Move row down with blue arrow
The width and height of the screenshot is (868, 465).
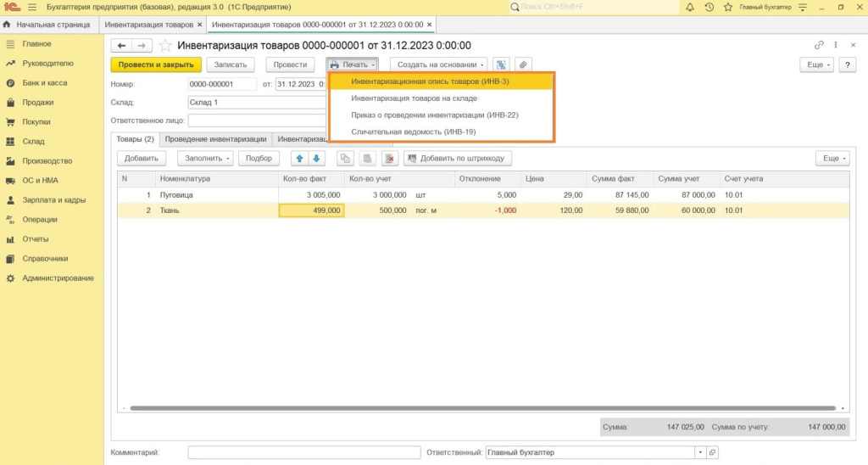pyautogui.click(x=317, y=159)
